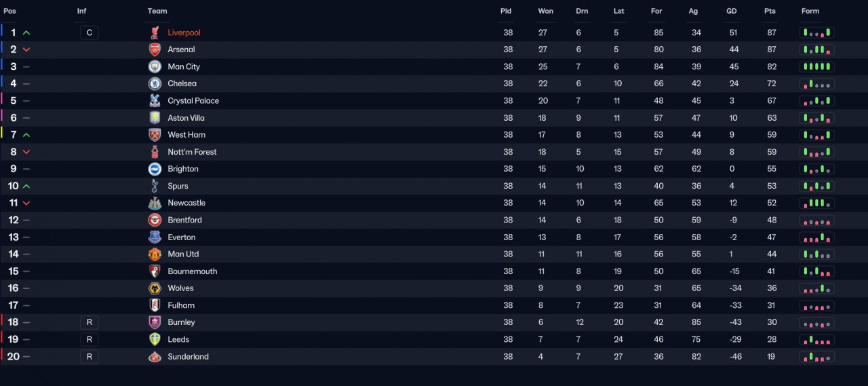Select the Sunderland crest icon
Viewport: 868px width, 386px height.
155,357
